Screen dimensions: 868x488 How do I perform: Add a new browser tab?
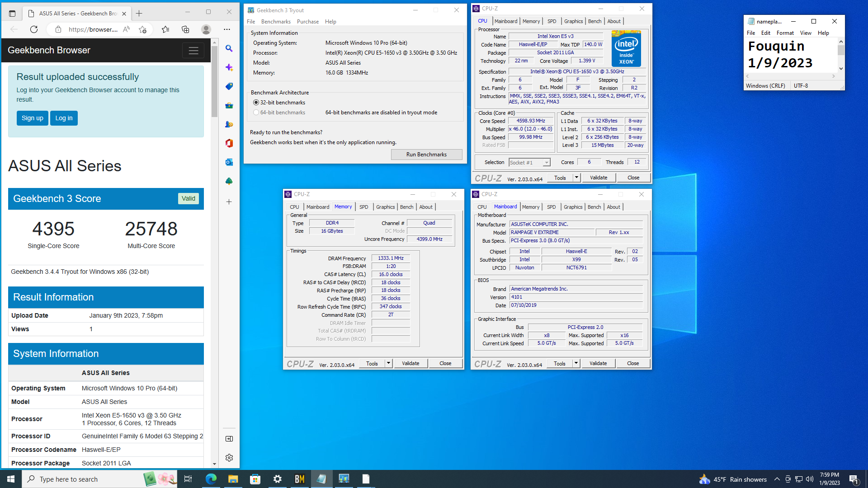pos(139,14)
